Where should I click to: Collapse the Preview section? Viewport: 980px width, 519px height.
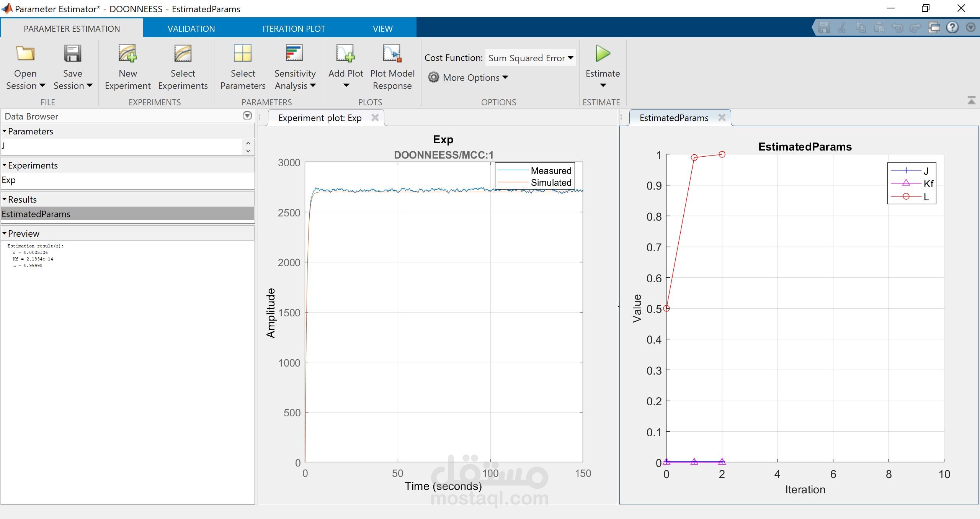[x=5, y=234]
